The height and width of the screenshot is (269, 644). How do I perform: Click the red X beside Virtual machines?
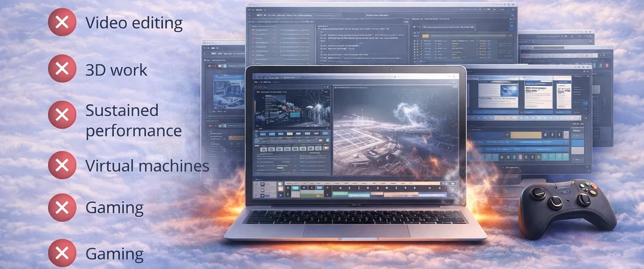coord(62,165)
